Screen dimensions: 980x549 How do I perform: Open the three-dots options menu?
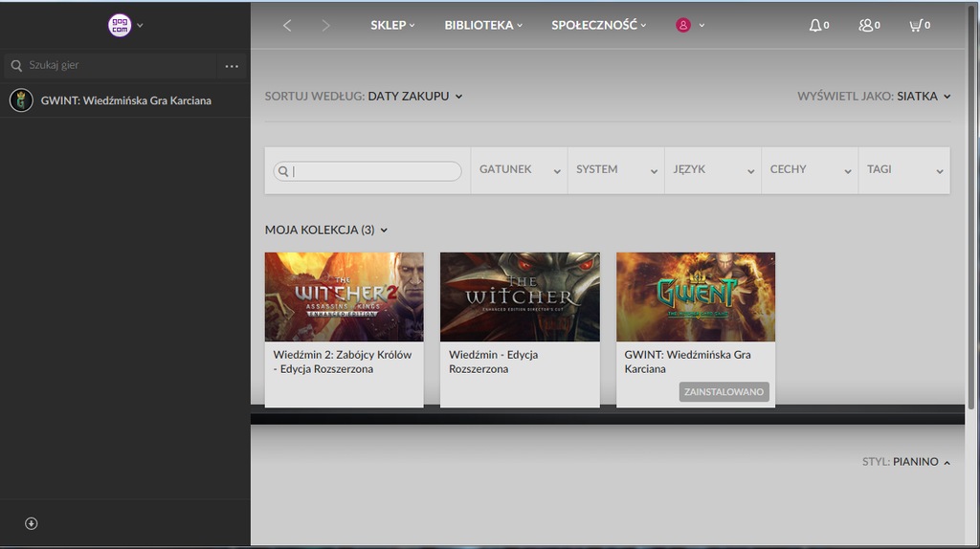tap(232, 66)
